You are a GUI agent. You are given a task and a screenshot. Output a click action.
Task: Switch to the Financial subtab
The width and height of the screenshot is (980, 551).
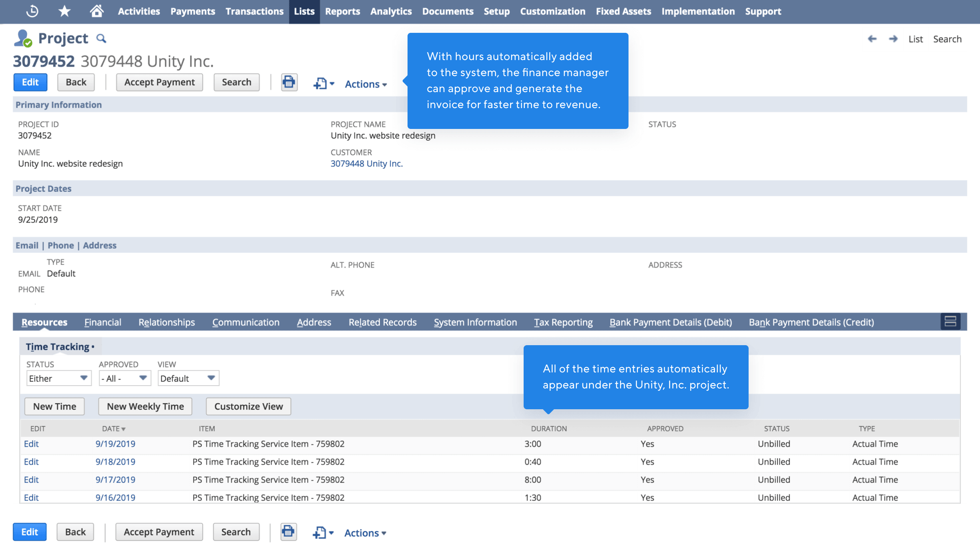click(103, 322)
